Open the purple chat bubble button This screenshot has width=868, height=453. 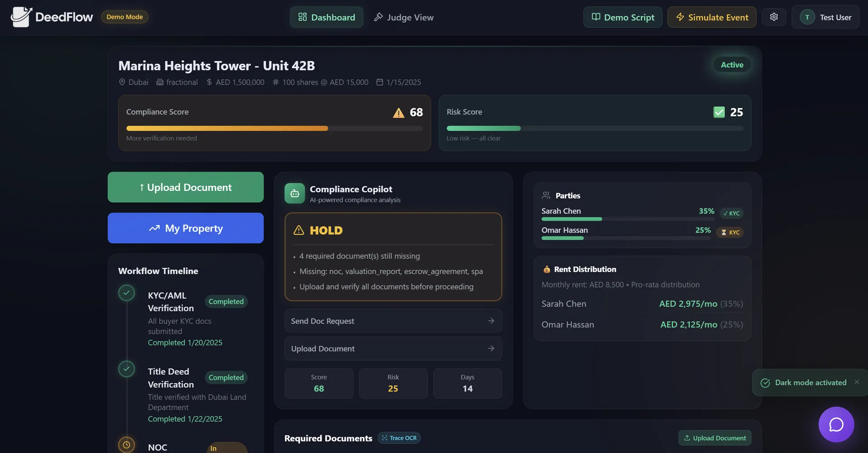836,425
